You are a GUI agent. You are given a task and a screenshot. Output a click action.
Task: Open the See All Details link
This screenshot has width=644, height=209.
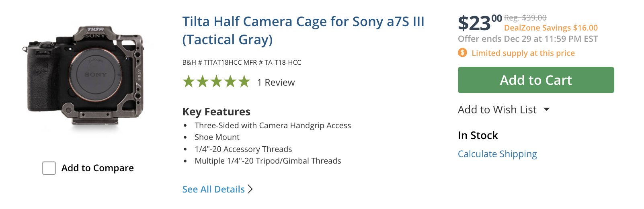point(213,189)
